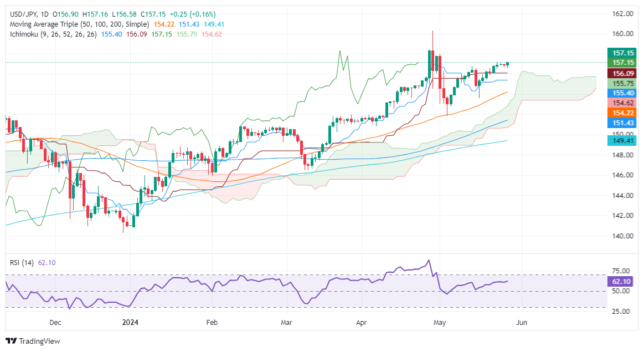Click the dark red 156.09 price label
644x351 pixels.
[622, 73]
